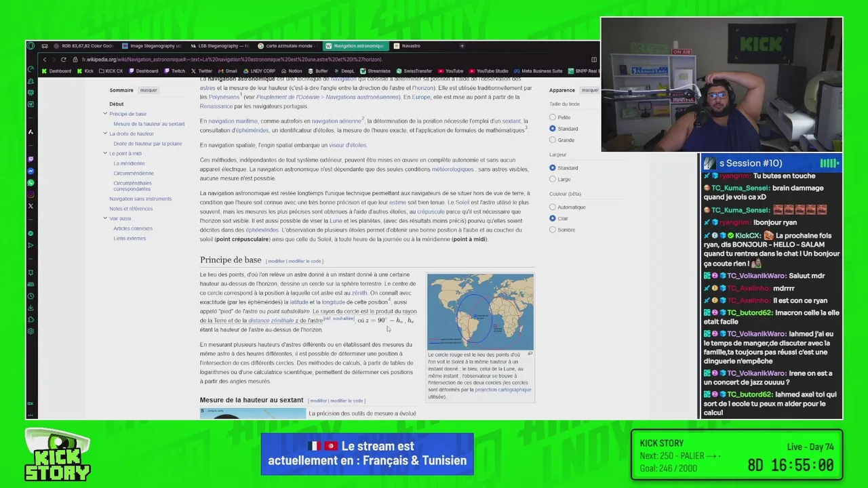This screenshot has width=868, height=488.
Task: Collapse Principe de base in Sommaire
Action: pyautogui.click(x=105, y=114)
